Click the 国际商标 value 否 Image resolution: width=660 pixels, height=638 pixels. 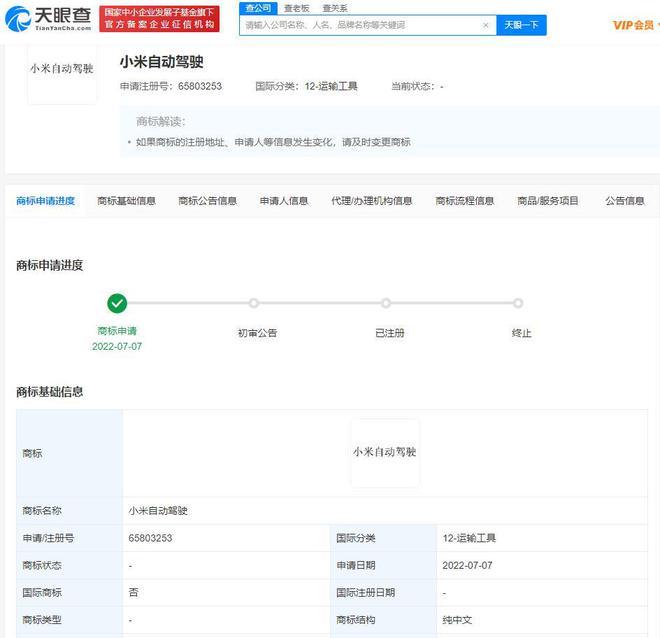(133, 593)
